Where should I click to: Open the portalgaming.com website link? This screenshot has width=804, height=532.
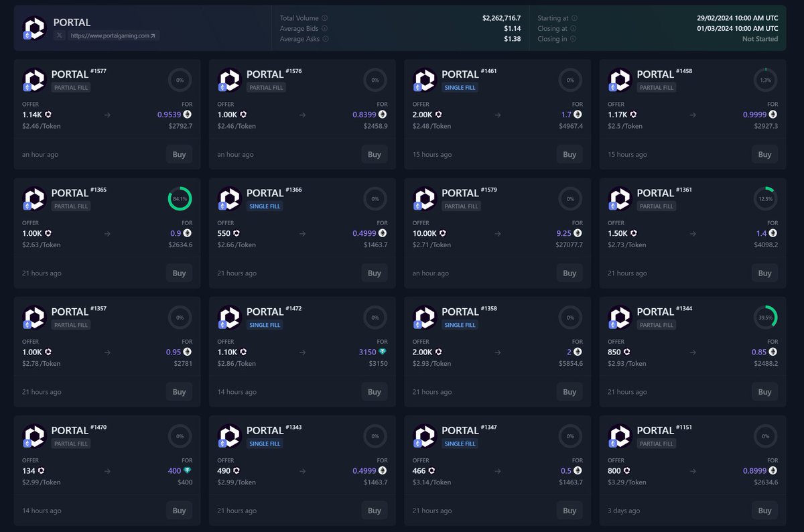(112, 36)
